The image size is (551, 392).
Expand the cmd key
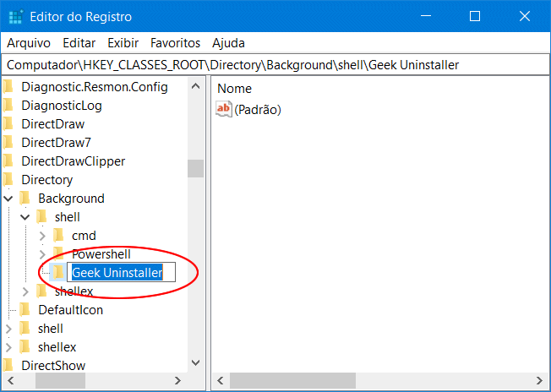[x=42, y=236]
